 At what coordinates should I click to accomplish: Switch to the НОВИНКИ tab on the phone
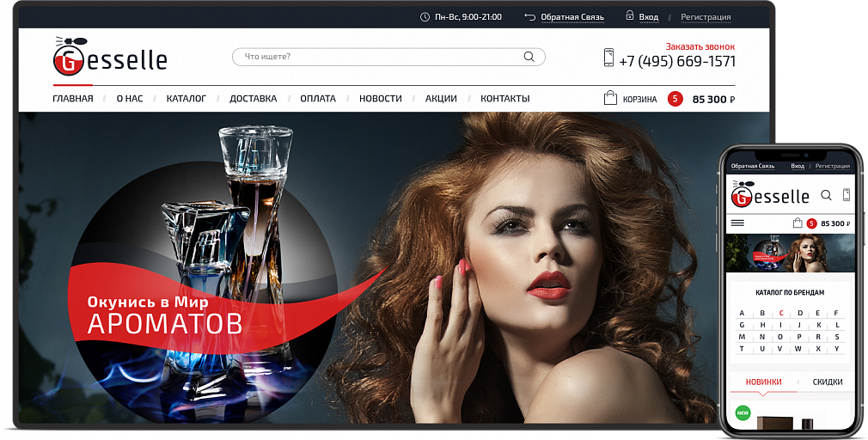point(763,382)
